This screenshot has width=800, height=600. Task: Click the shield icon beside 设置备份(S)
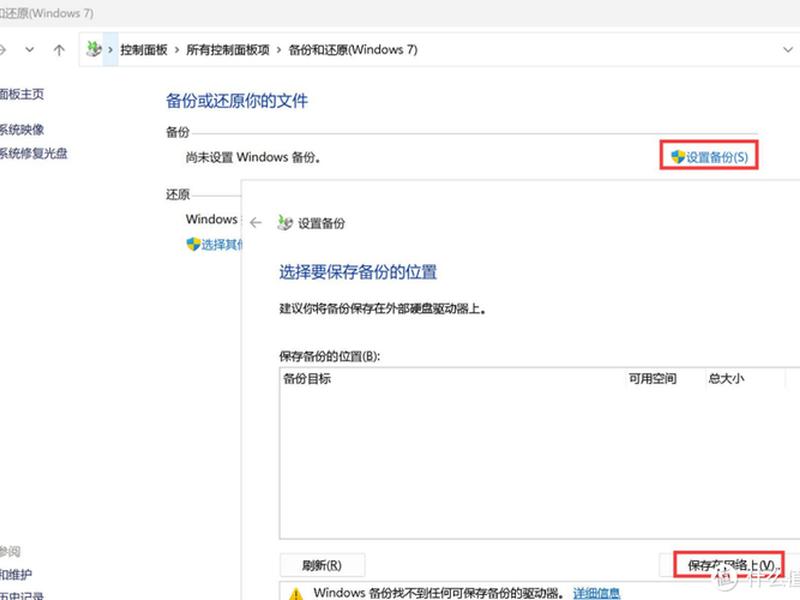pyautogui.click(x=678, y=157)
